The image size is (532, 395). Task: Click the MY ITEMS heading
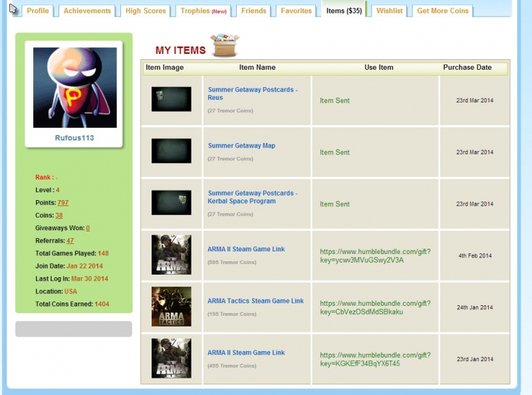(180, 51)
